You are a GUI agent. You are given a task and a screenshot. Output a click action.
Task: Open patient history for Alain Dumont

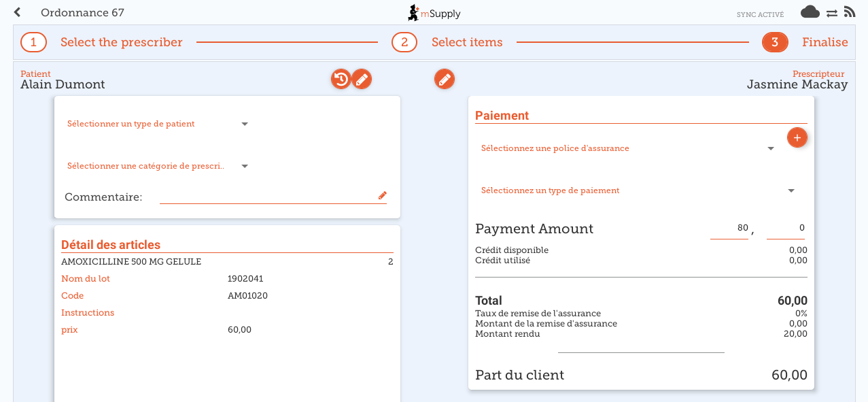341,80
